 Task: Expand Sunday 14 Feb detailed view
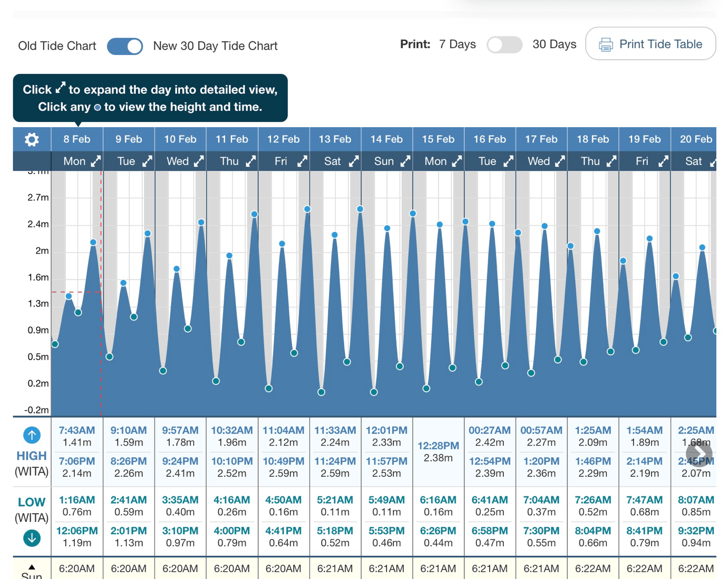pos(405,161)
